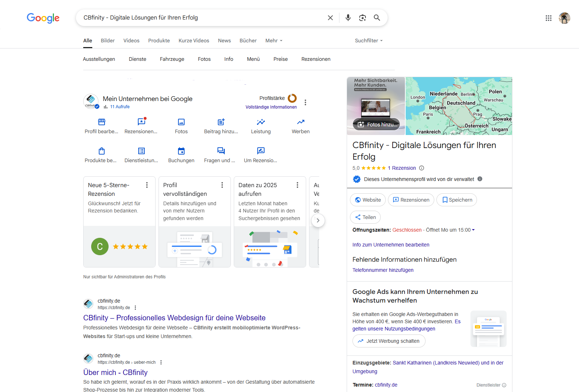Expand opening hours 'Öffnet Mo um 15:00'
579x392 pixels.
[450, 230]
